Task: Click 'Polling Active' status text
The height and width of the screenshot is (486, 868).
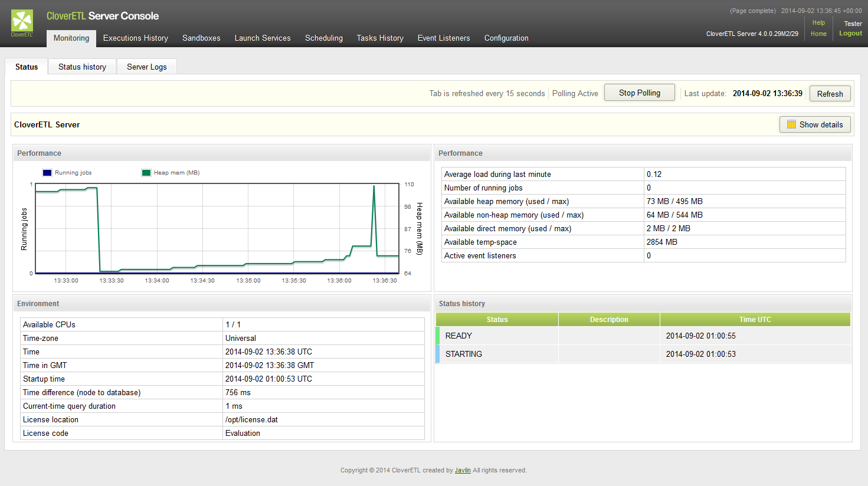Action: pyautogui.click(x=575, y=93)
